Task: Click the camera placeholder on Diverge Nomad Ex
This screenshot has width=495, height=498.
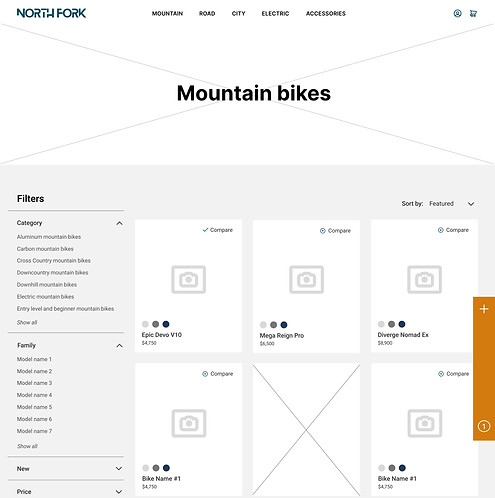Action: pyautogui.click(x=424, y=279)
